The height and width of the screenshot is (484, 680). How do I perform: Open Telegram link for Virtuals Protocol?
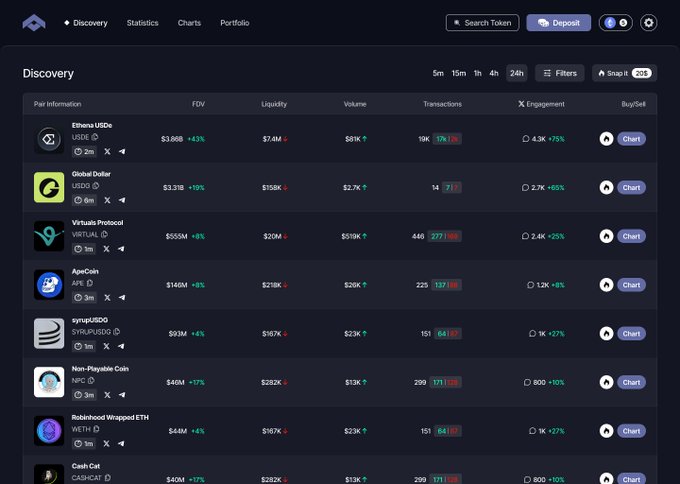[121, 249]
